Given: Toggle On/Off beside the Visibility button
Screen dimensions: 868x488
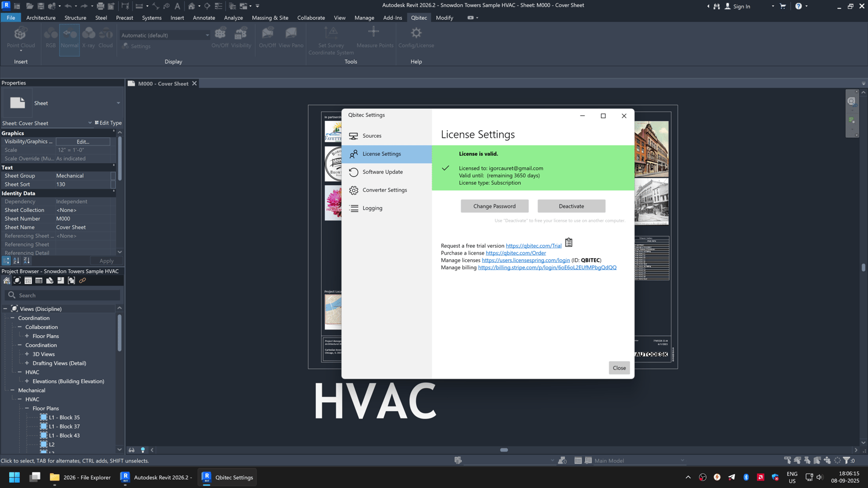Looking at the screenshot, I should click(220, 38).
